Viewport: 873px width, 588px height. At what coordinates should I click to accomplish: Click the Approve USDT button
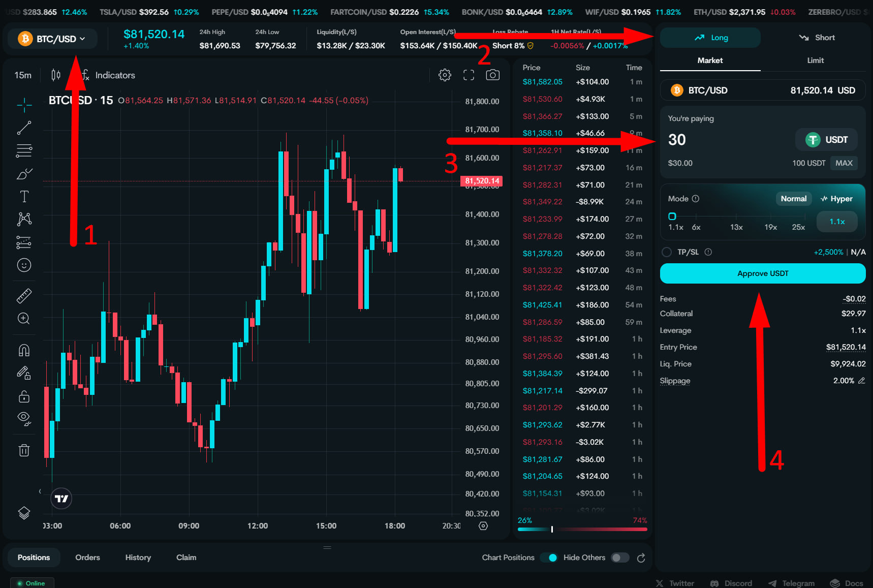[763, 273]
